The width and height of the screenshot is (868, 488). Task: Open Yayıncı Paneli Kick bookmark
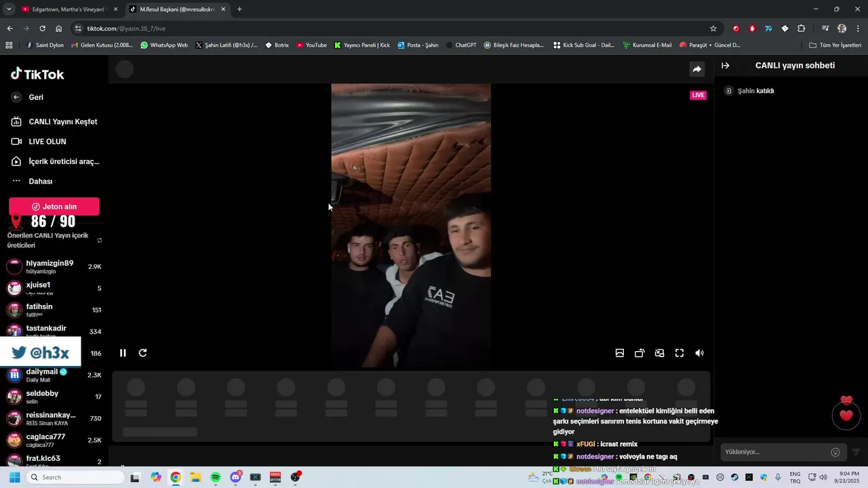[362, 45]
